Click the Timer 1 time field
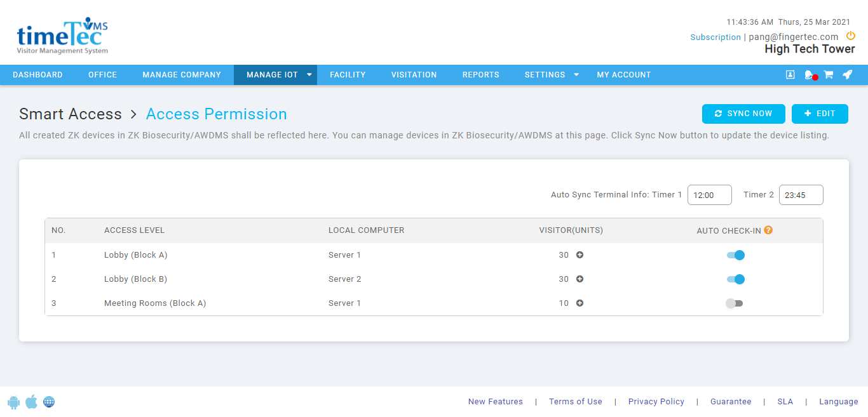Viewport: 868px width, 417px height. [710, 195]
